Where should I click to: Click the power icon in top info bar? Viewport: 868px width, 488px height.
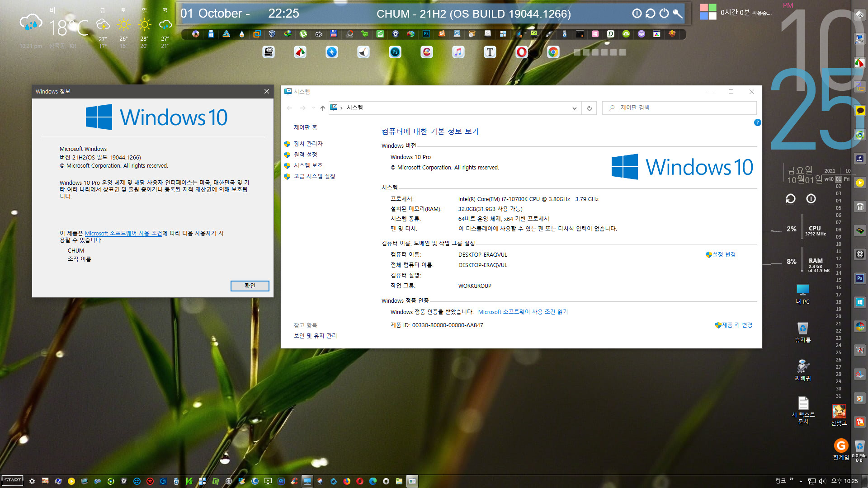664,14
